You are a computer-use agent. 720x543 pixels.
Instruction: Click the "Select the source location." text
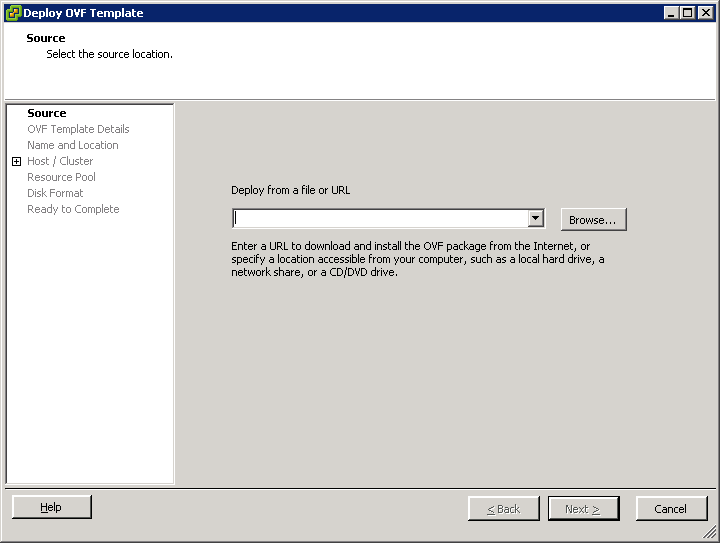coord(109,54)
